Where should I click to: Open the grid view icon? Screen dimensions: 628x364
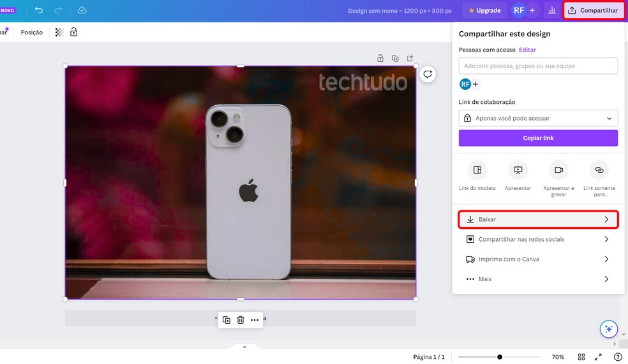581,357
